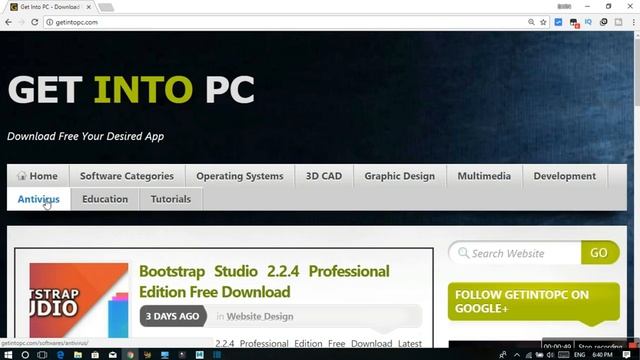The image size is (640, 360).
Task: Open the Graphic Design category
Action: pos(400,176)
